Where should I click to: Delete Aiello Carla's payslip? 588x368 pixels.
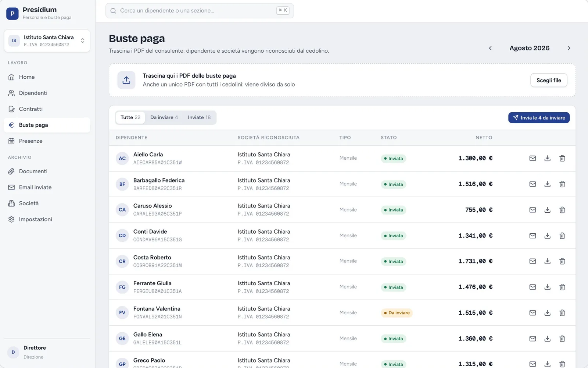point(562,158)
